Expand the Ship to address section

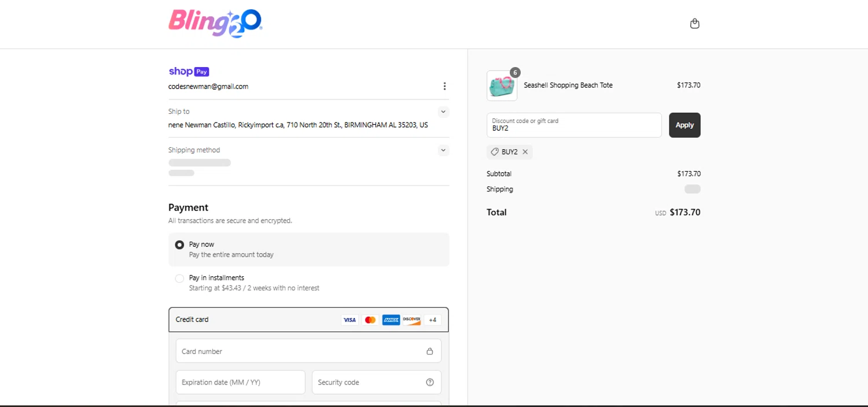point(443,112)
